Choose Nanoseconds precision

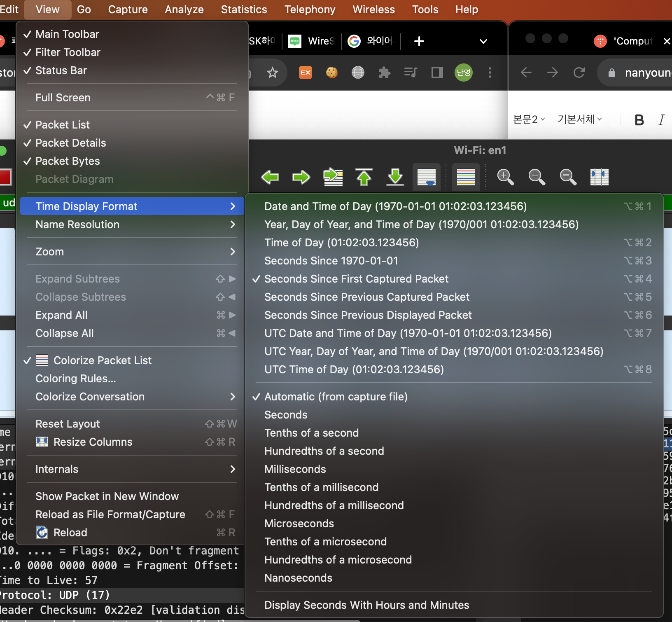point(454,578)
